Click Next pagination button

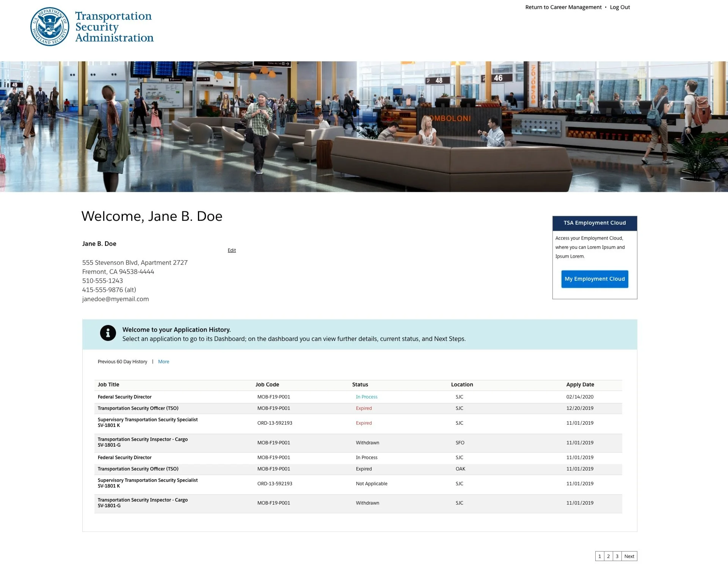[629, 556]
